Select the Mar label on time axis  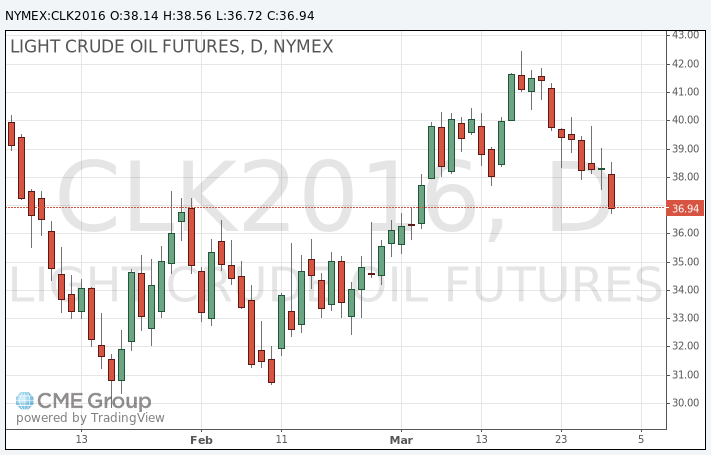402,439
